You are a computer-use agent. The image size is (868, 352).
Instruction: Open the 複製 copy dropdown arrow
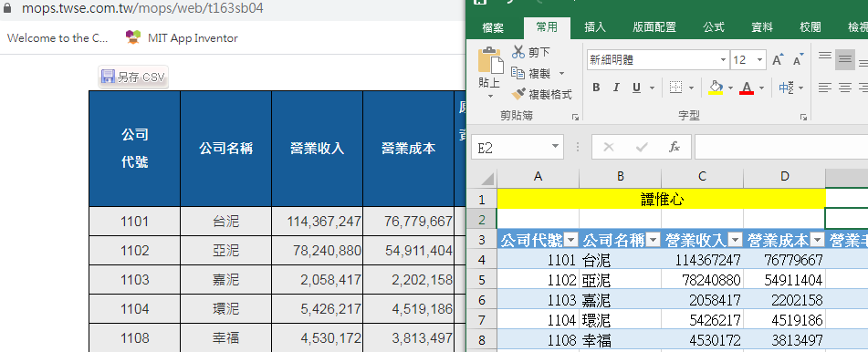(561, 73)
